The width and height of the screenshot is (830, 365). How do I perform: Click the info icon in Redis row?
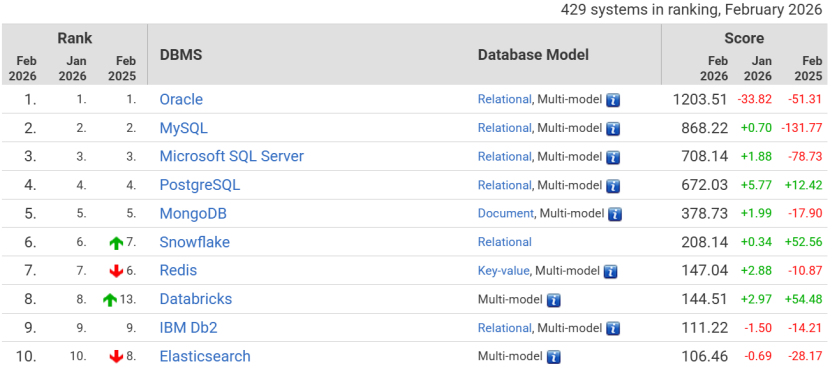click(x=611, y=271)
